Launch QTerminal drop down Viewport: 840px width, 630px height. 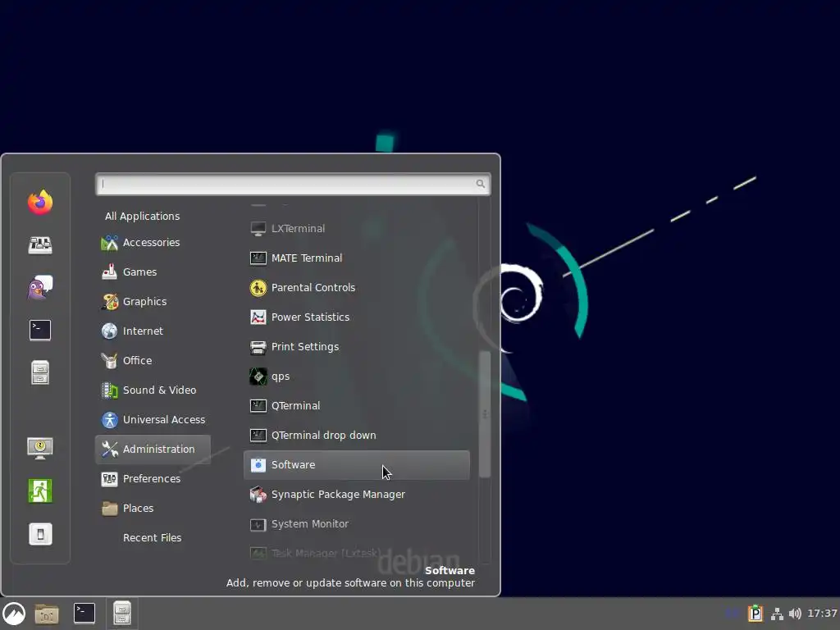click(356, 435)
